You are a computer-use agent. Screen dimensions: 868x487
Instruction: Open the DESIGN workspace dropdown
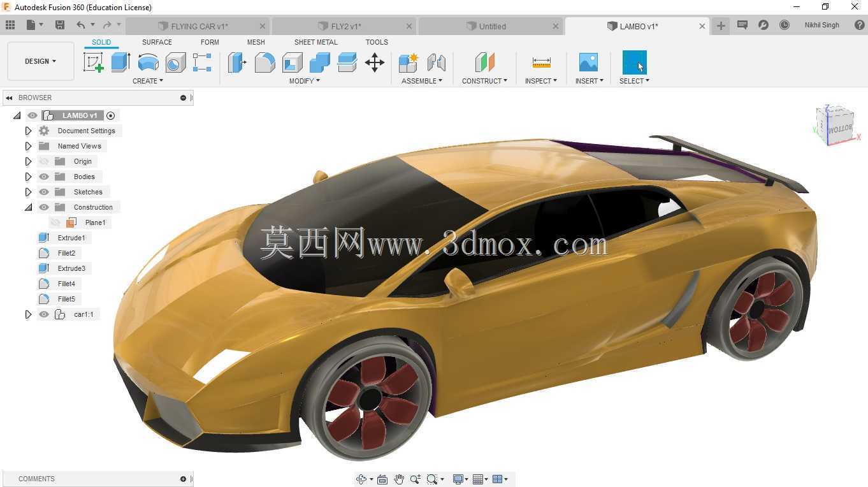click(41, 61)
